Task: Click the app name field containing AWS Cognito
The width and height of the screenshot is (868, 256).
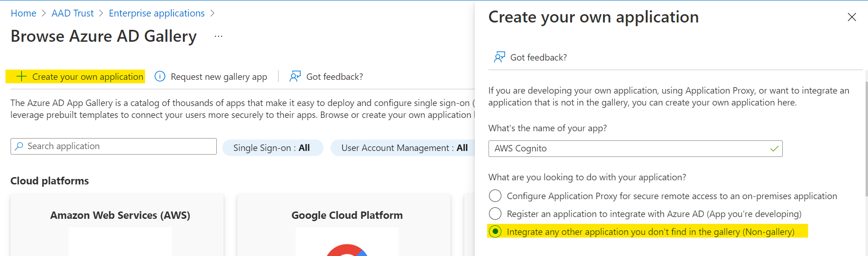Action: click(635, 149)
